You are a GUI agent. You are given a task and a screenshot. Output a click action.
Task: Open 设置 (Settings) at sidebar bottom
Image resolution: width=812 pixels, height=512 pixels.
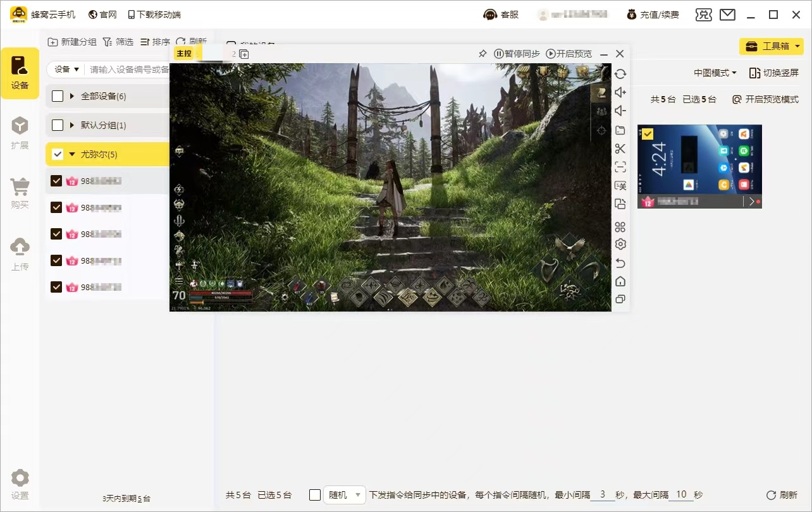[x=20, y=484]
